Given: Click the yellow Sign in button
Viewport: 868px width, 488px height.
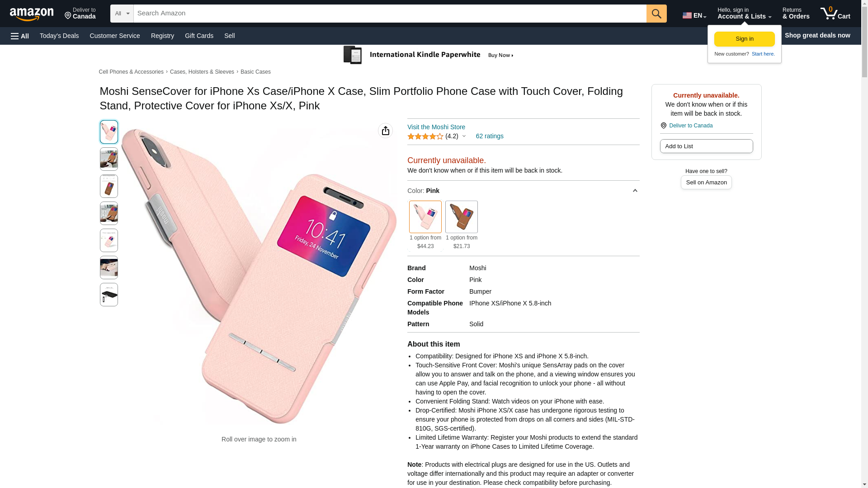Looking at the screenshot, I should coord(744,39).
